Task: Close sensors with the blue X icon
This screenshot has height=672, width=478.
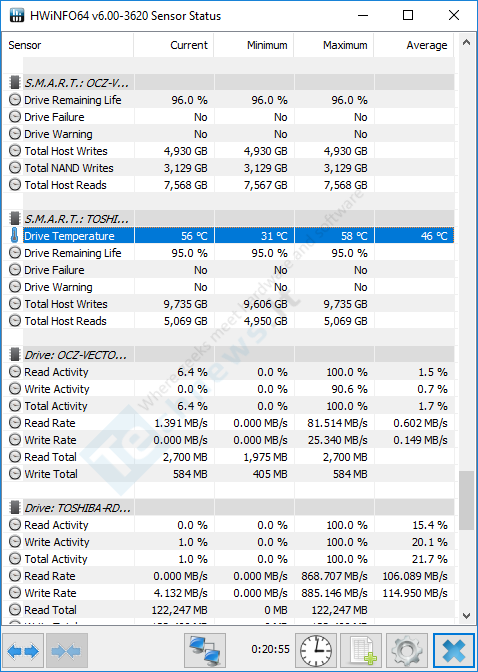Action: (x=454, y=651)
